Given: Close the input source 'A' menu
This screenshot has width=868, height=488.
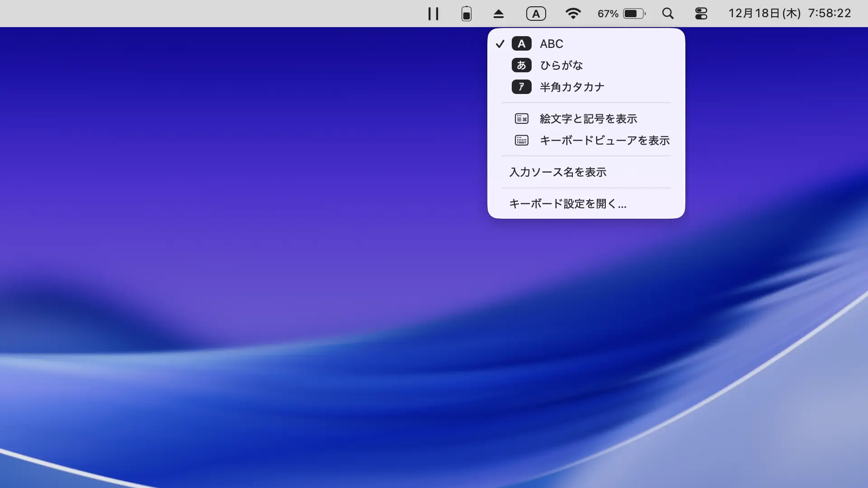Looking at the screenshot, I should tap(536, 14).
